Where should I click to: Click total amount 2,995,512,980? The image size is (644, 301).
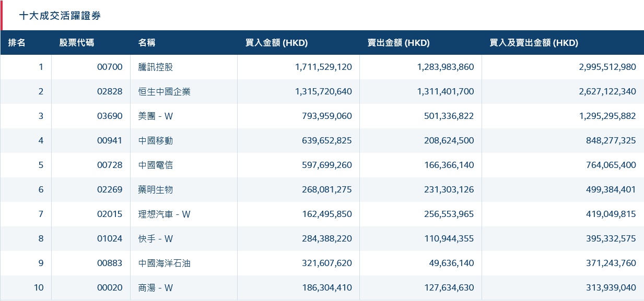coord(607,67)
